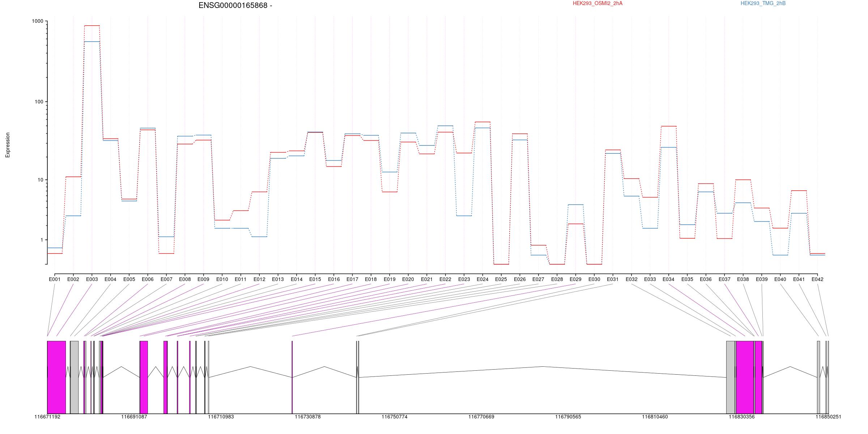Click exon label E024
The width and height of the screenshot is (868, 434).
pyautogui.click(x=482, y=280)
